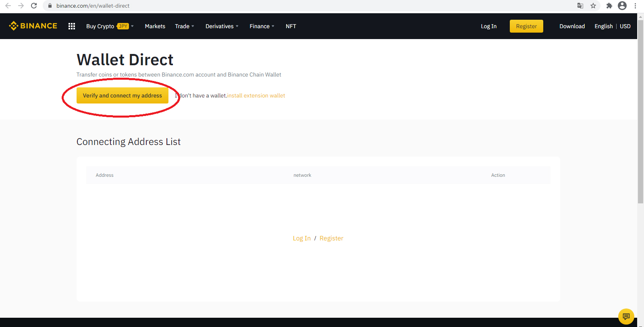Viewport: 644px width, 327px height.
Task: Click the Wallet Direct heading
Action: [125, 60]
